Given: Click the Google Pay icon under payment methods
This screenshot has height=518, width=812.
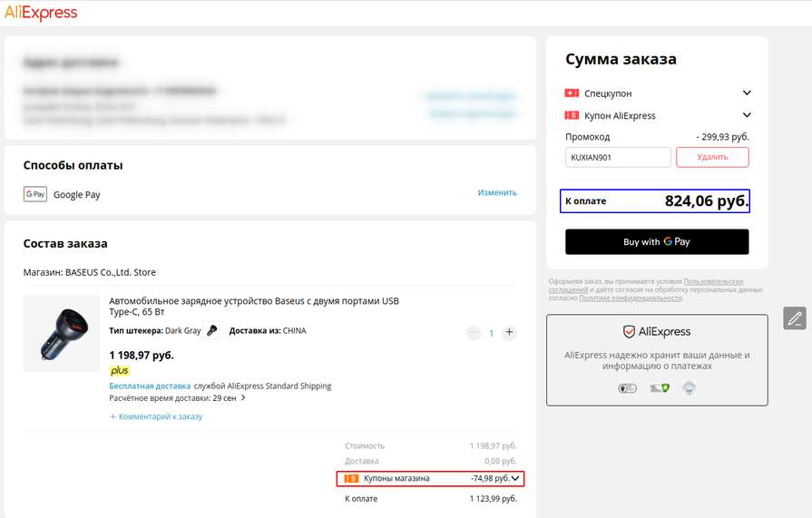Looking at the screenshot, I should coord(35,194).
